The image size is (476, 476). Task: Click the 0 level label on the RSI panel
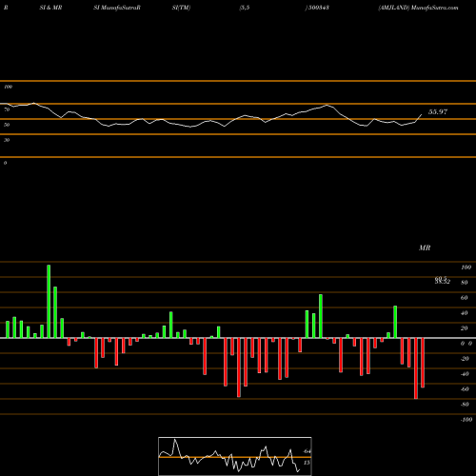pyautogui.click(x=5, y=163)
